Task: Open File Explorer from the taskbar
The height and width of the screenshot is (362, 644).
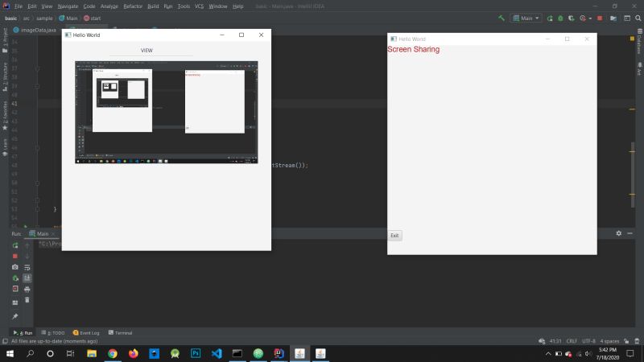Action: point(92,353)
